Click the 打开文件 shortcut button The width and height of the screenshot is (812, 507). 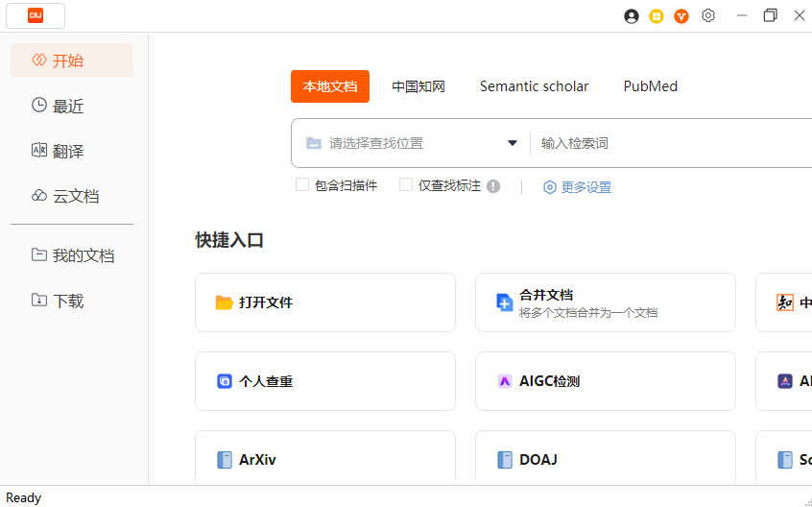click(x=324, y=302)
